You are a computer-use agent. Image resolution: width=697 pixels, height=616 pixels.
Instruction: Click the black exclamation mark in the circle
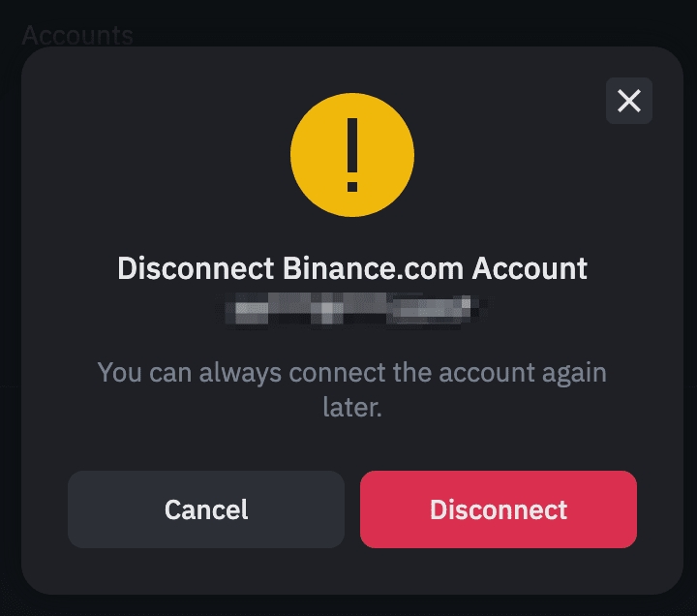[x=352, y=155]
